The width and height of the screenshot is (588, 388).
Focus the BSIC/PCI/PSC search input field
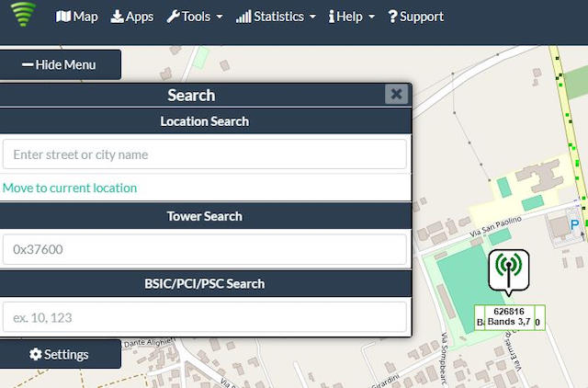pos(204,317)
